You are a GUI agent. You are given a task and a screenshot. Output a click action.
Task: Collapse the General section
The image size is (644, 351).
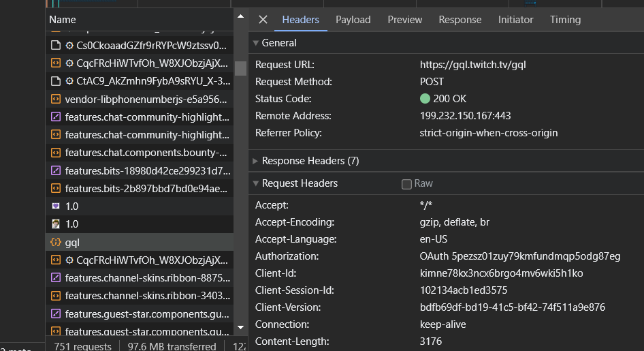(256, 43)
